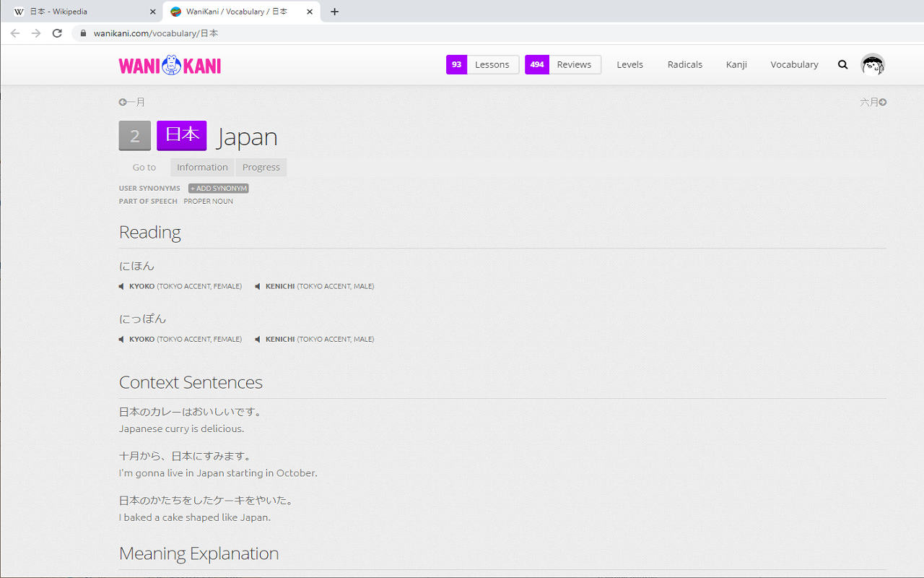Close the Wikipedia 日本 tab
This screenshot has height=578, width=924.
(x=152, y=12)
